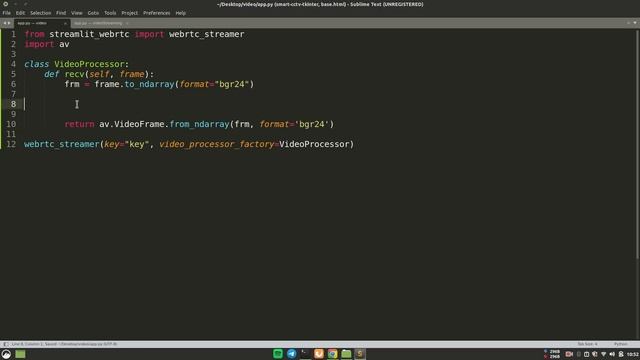Open the orange app icon in taskbar
The image size is (640, 360).
[x=319, y=354]
